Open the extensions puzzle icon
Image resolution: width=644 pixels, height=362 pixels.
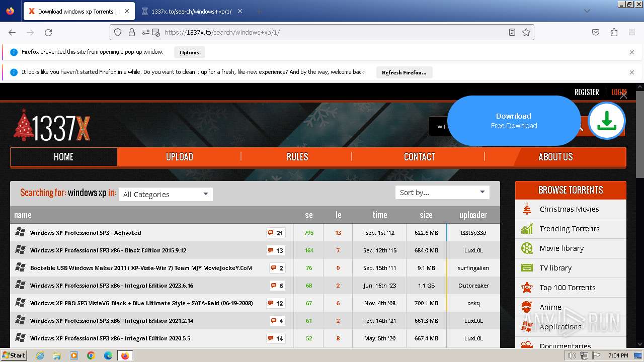pyautogui.click(x=614, y=32)
